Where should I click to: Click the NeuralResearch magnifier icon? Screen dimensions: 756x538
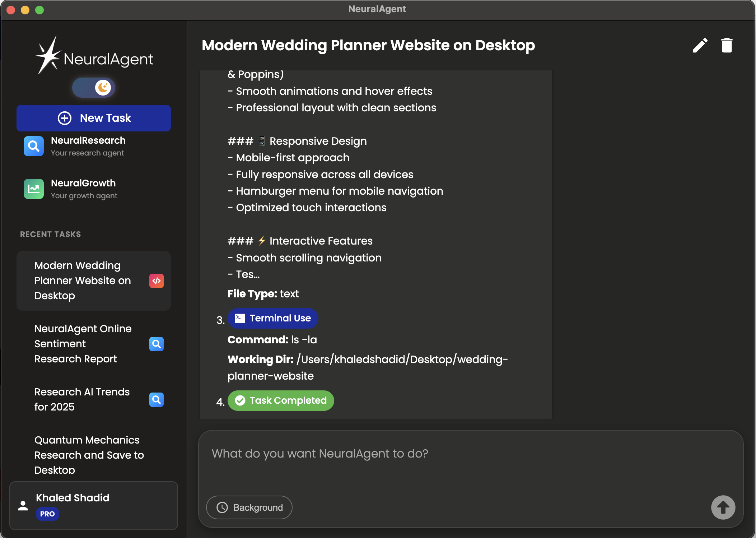pos(34,146)
